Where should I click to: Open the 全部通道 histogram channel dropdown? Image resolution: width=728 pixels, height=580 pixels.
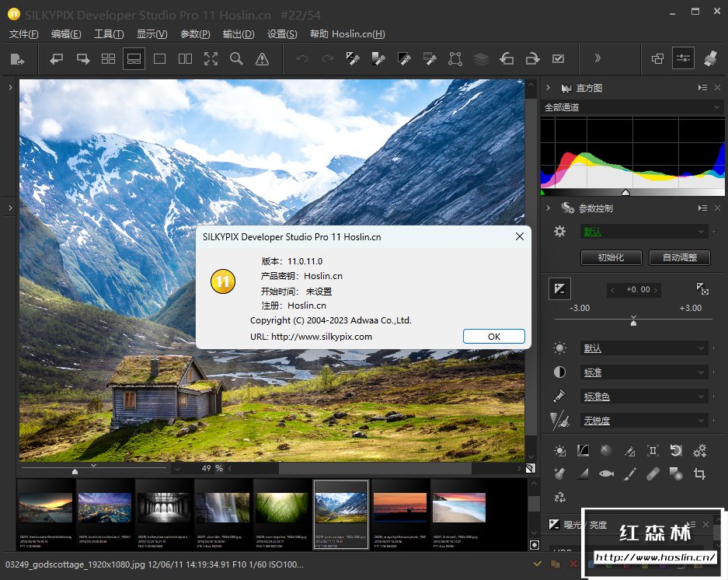tap(632, 107)
